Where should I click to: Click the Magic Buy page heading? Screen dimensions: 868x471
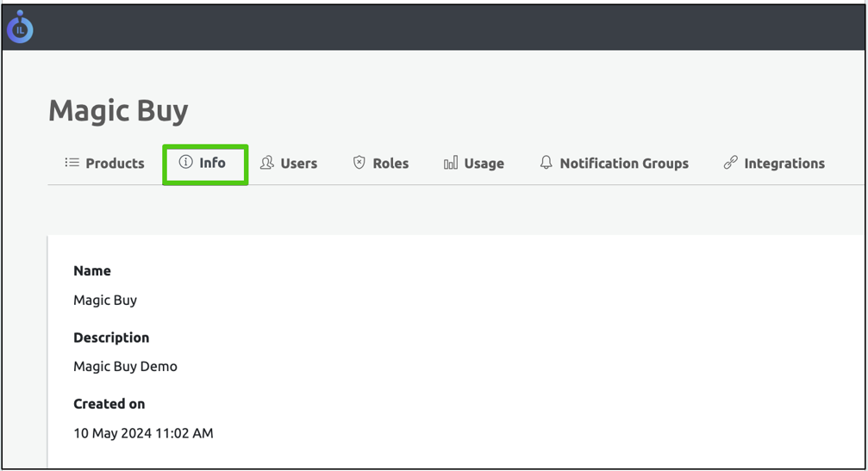118,111
